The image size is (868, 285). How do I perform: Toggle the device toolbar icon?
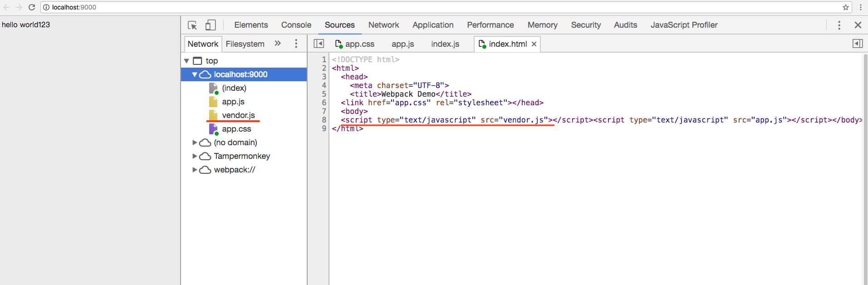click(x=211, y=25)
